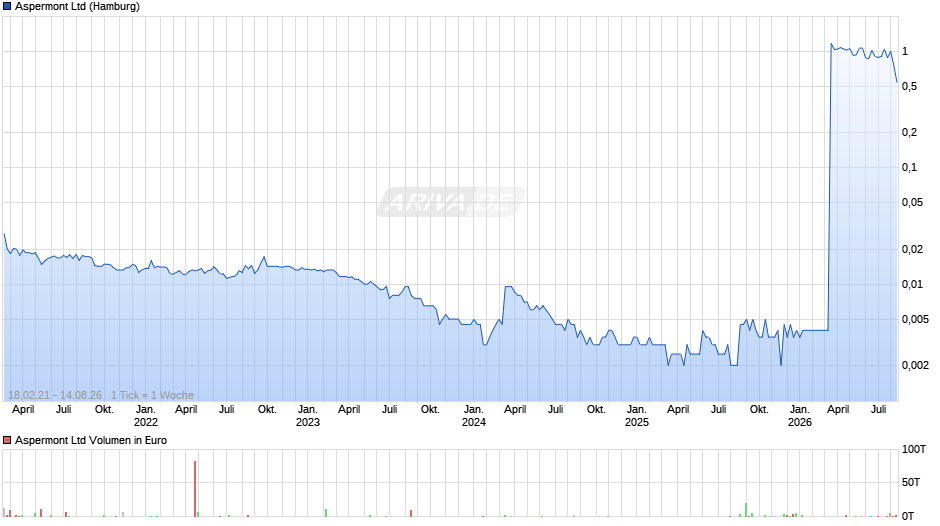
Task: Click tall green volume bar near Okt. 2025
Action: click(x=746, y=510)
